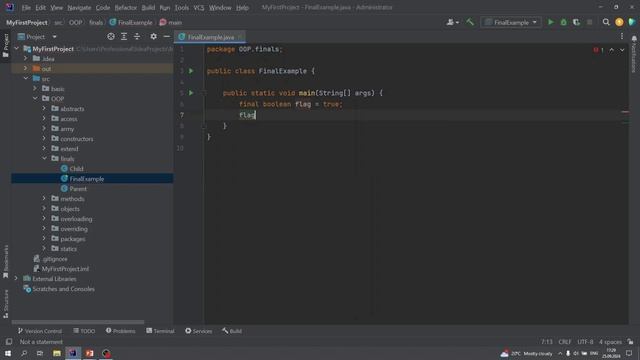The image size is (640, 360).
Task: Click the 4 spaces indent setting
Action: [610, 342]
